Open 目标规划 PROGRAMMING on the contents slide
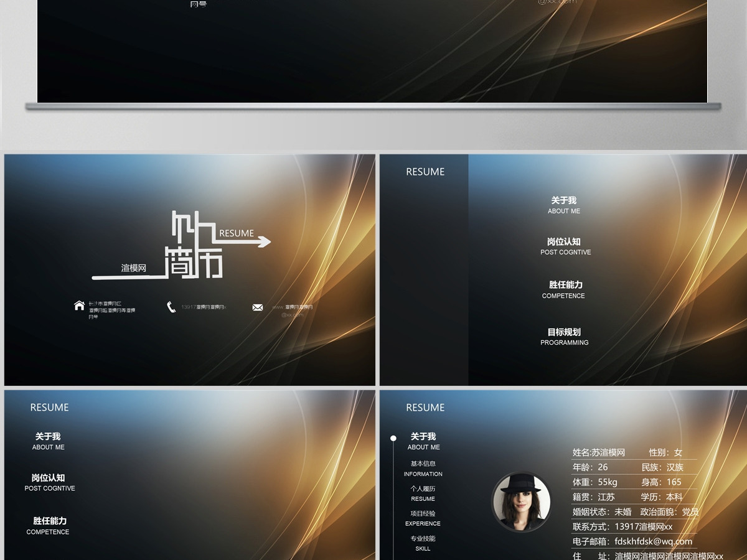This screenshot has height=560, width=747. click(x=564, y=337)
